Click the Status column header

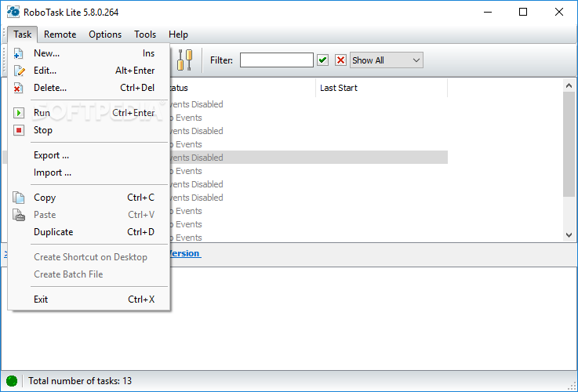(x=242, y=88)
